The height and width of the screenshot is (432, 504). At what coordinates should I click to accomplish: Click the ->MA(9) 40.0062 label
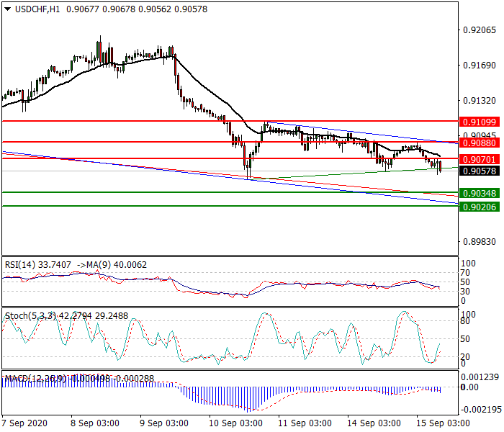[x=112, y=265]
